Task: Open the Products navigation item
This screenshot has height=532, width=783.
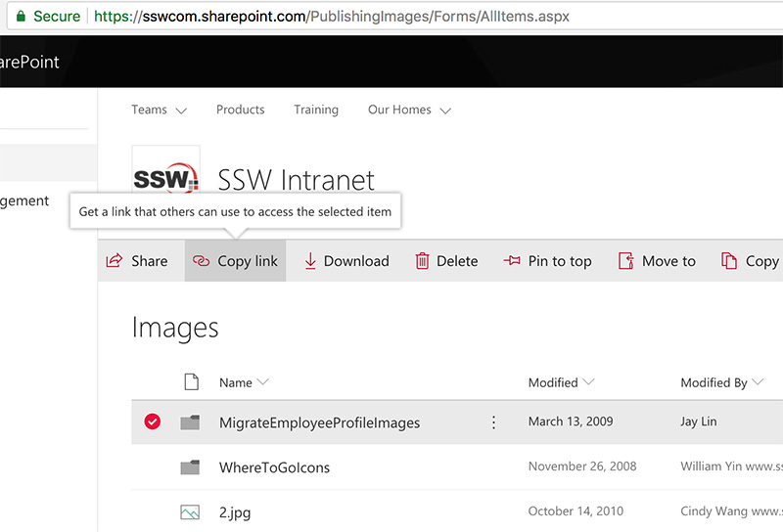Action: (241, 110)
